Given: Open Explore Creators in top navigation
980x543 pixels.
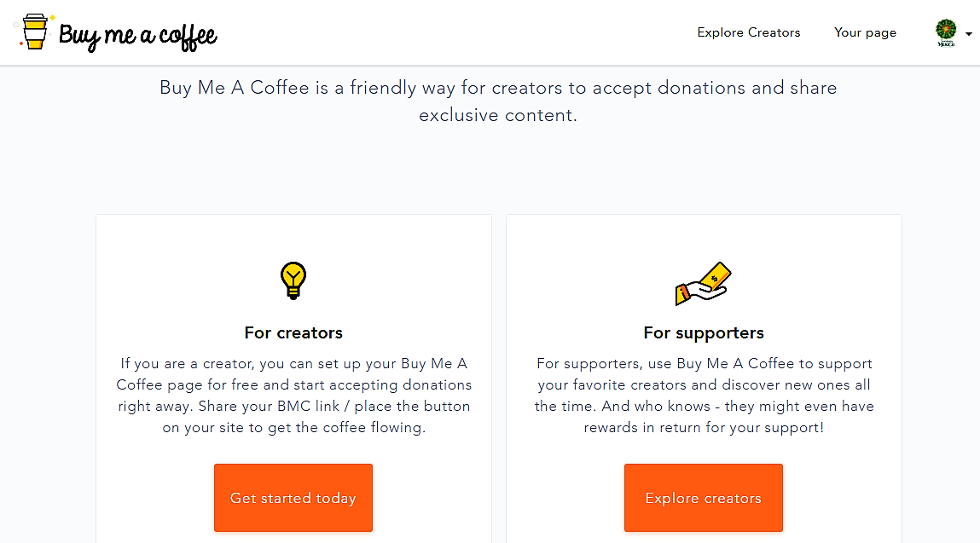Looking at the screenshot, I should click(748, 32).
